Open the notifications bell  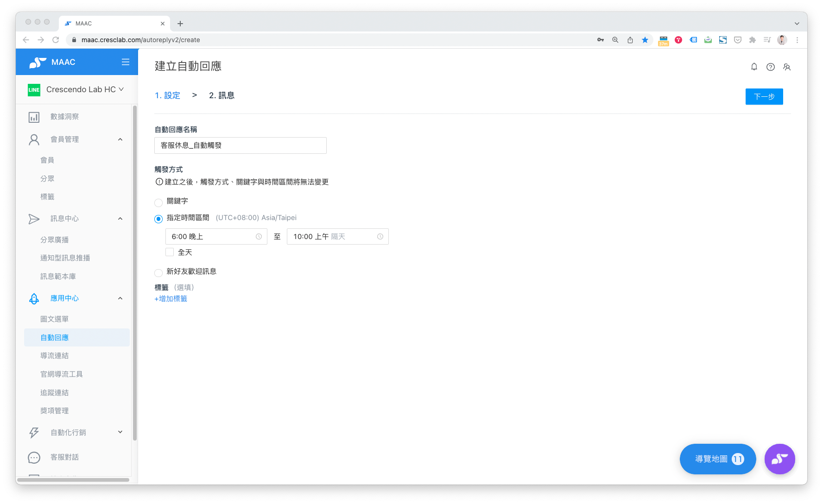tap(754, 67)
